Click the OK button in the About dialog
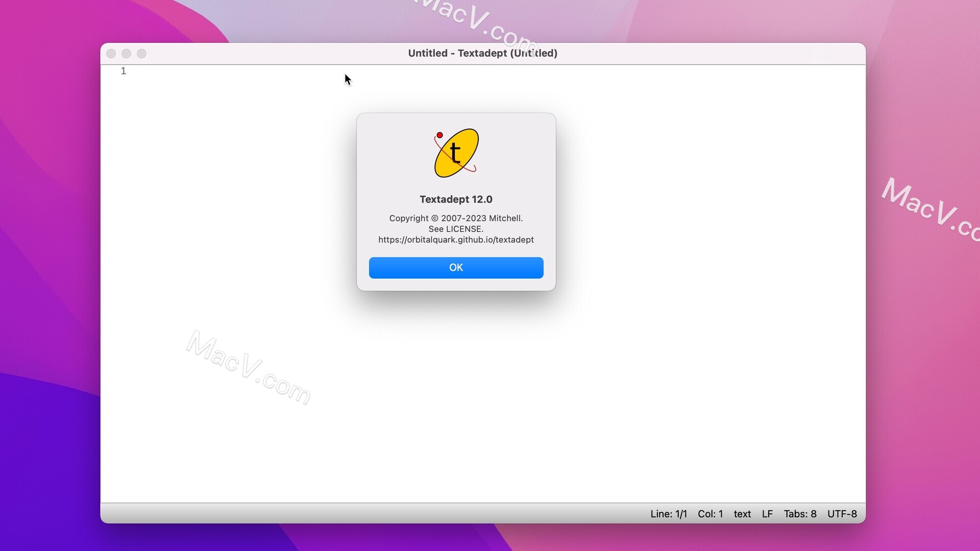Image resolution: width=980 pixels, height=551 pixels. (456, 267)
